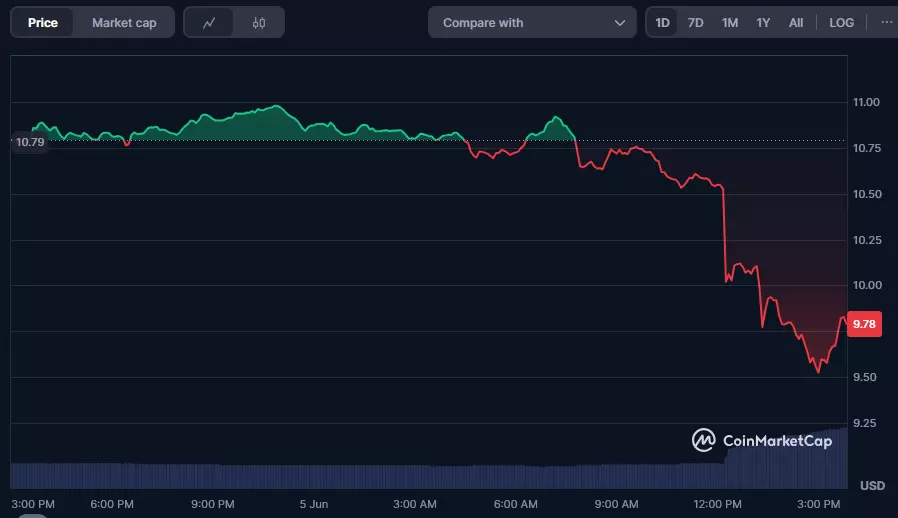The width and height of the screenshot is (898, 518).
Task: Choose the 1M time range
Action: pos(729,23)
